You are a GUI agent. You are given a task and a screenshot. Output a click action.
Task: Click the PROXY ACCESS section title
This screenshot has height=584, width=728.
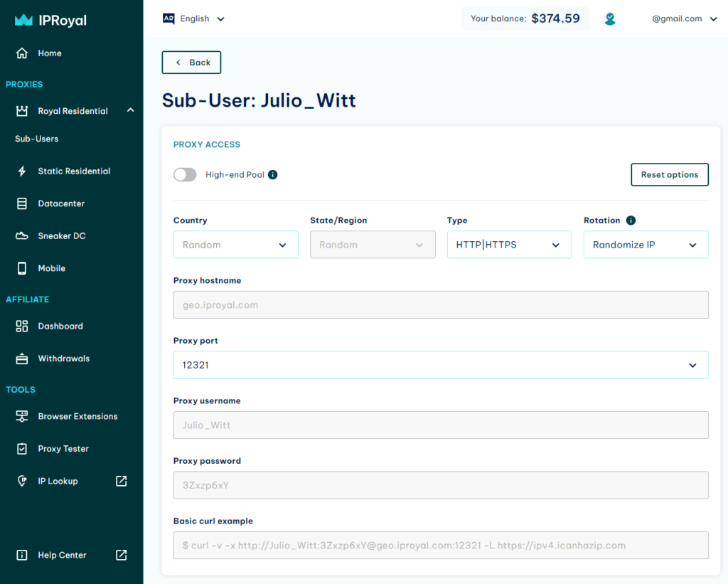point(207,144)
